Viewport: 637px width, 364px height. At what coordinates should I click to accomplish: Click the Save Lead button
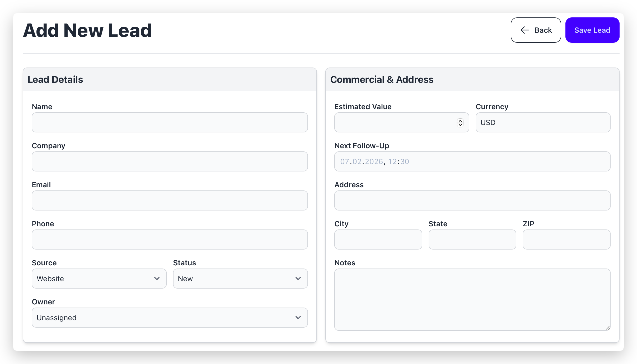(592, 30)
